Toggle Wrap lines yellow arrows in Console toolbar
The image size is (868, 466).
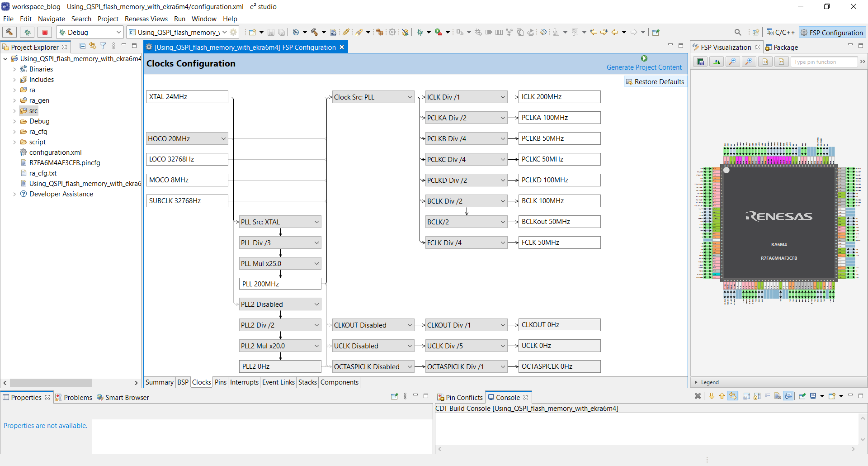coord(733,396)
